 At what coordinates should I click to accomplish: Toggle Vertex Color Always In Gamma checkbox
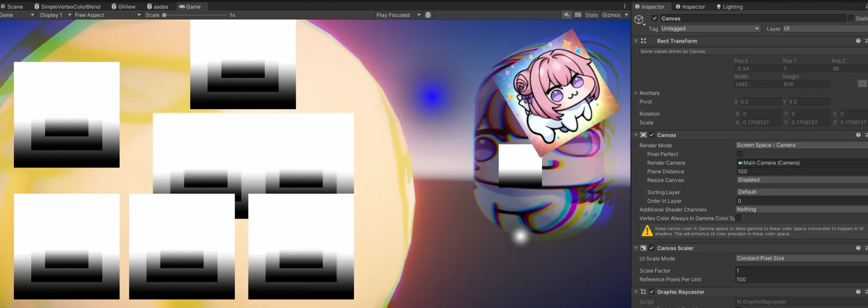739,218
